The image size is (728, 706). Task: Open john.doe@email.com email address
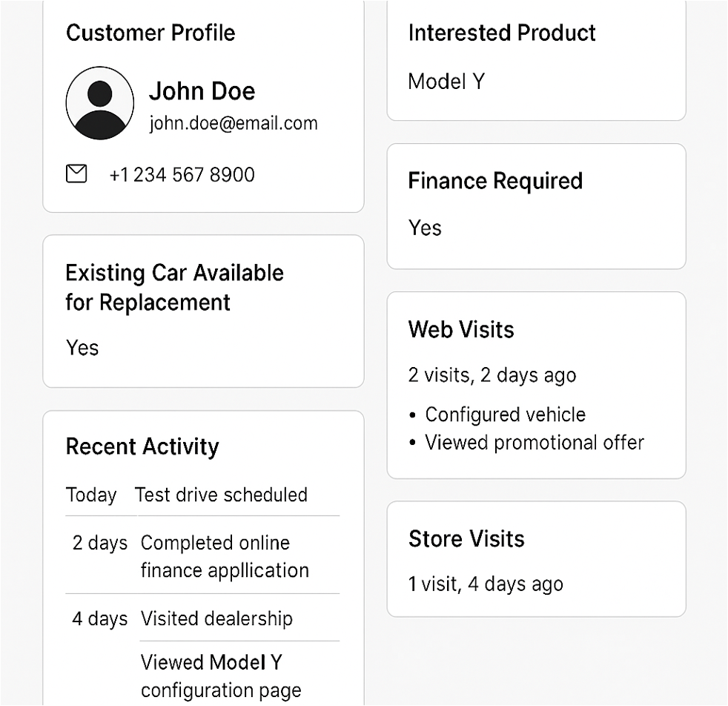pos(233,123)
